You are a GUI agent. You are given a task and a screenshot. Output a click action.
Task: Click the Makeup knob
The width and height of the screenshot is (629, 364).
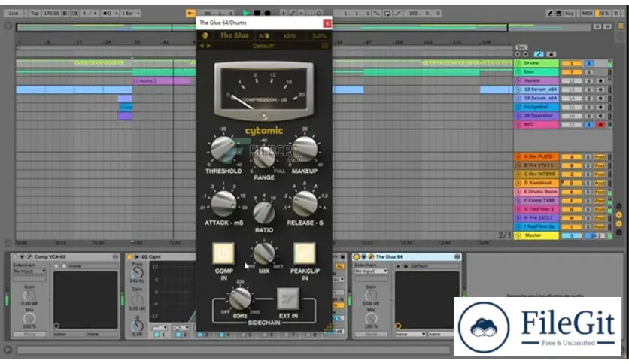305,149
